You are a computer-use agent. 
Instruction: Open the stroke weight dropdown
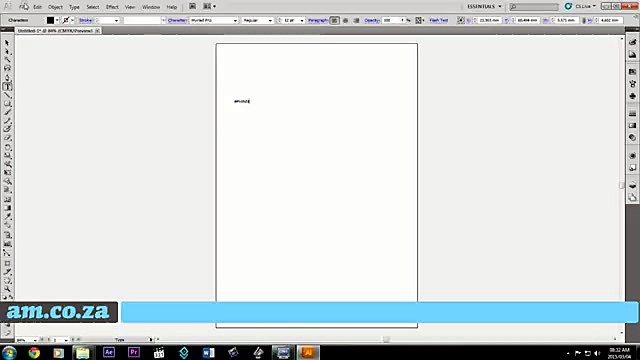pos(116,20)
